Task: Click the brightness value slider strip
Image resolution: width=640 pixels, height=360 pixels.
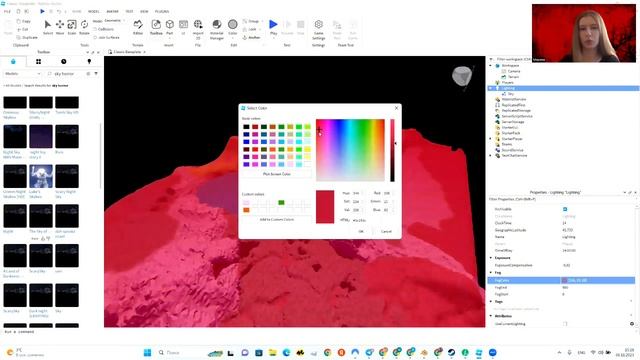Action: [x=392, y=150]
